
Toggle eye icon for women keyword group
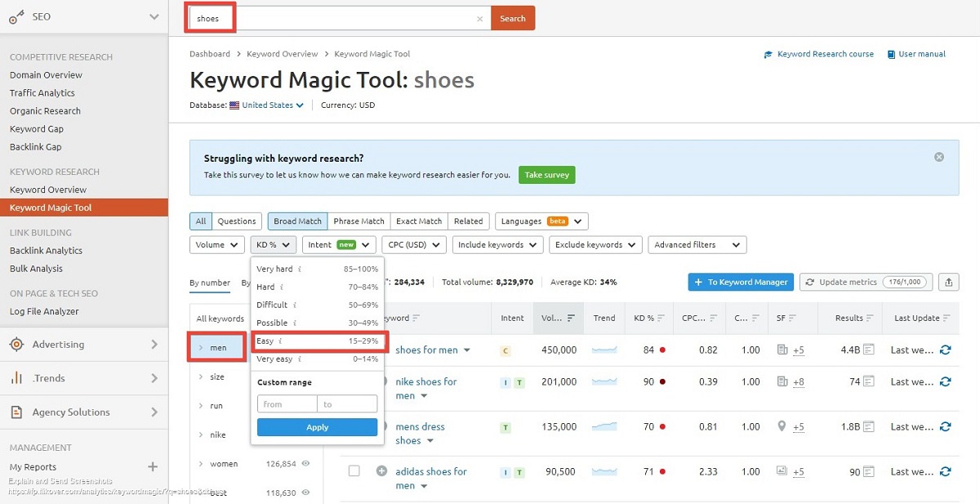point(306,463)
